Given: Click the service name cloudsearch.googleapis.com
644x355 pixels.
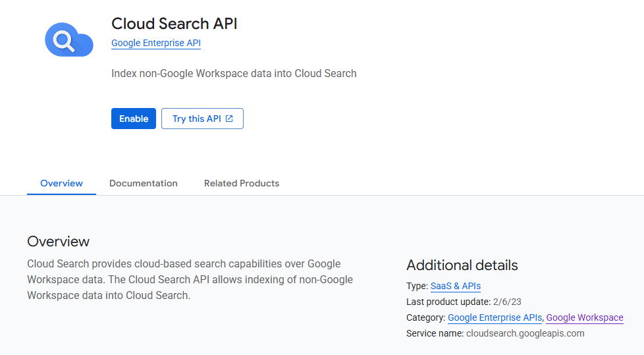Looking at the screenshot, I should point(525,333).
